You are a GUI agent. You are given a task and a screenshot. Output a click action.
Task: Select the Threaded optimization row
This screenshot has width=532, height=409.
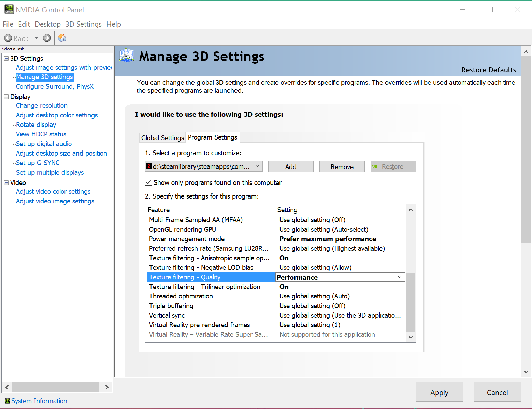coord(276,296)
